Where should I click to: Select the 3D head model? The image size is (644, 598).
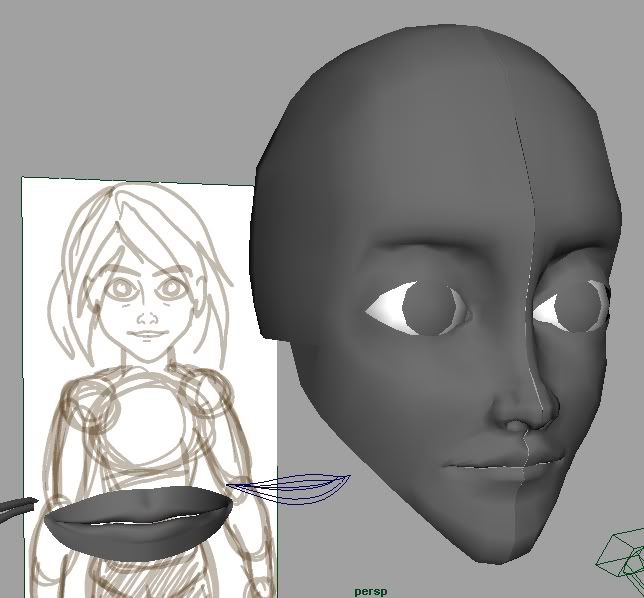coord(435,294)
